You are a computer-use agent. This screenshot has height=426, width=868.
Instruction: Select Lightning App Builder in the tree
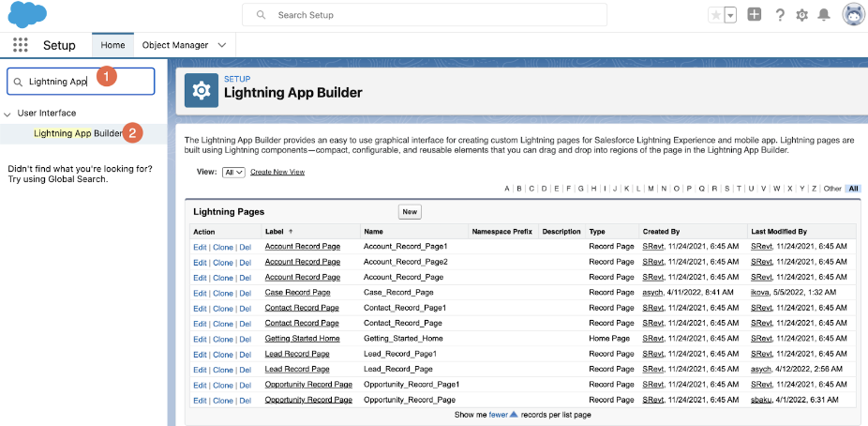[78, 133]
